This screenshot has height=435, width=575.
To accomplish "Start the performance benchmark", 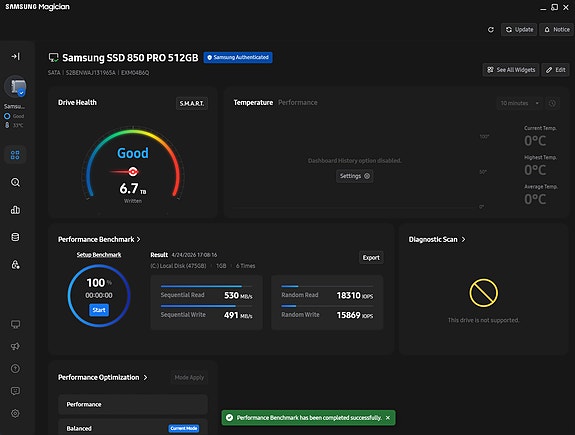I will [x=99, y=310].
